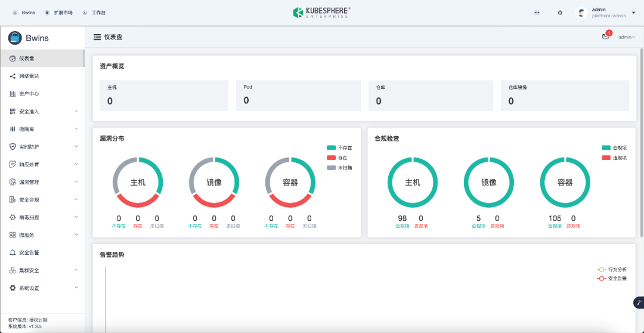The image size is (644, 333).
Task: Click the 安全告警 bell icon in sidebar
Action: (13, 253)
